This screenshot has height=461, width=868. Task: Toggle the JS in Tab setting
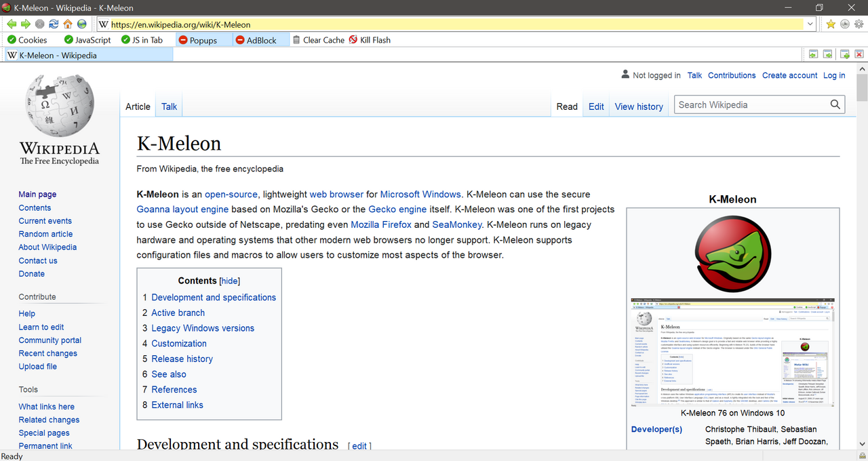tap(142, 40)
